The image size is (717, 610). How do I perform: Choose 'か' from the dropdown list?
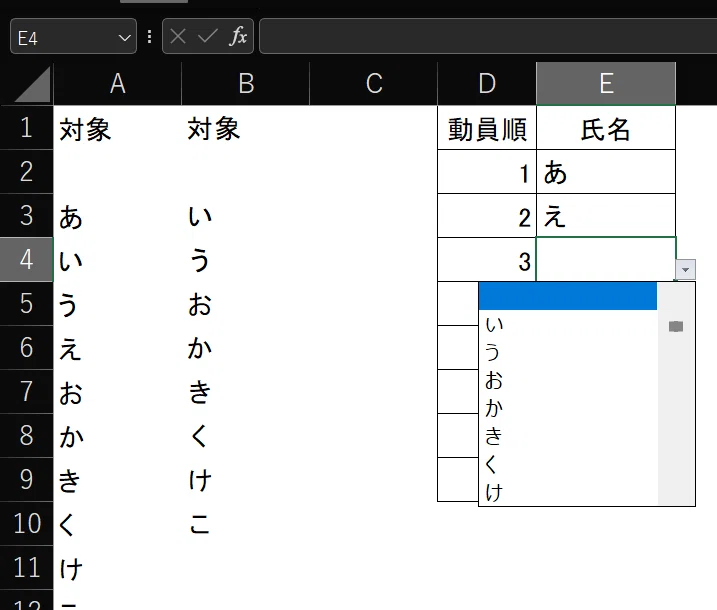point(567,408)
